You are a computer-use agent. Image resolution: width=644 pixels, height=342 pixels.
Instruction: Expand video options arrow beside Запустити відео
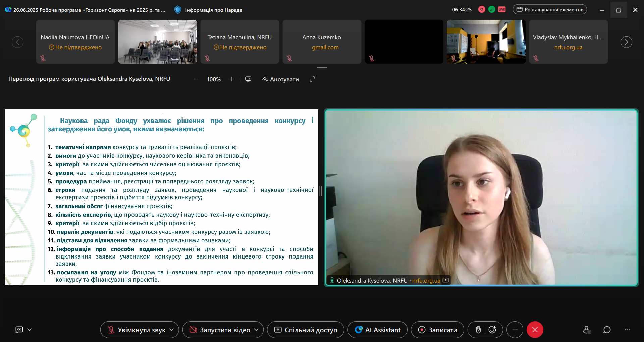pyautogui.click(x=257, y=330)
